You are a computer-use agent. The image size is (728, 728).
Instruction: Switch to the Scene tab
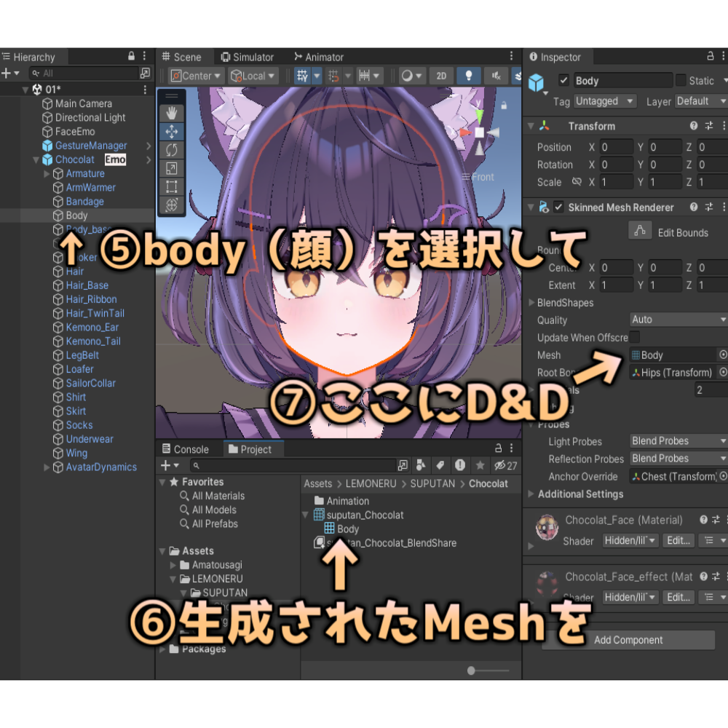181,57
